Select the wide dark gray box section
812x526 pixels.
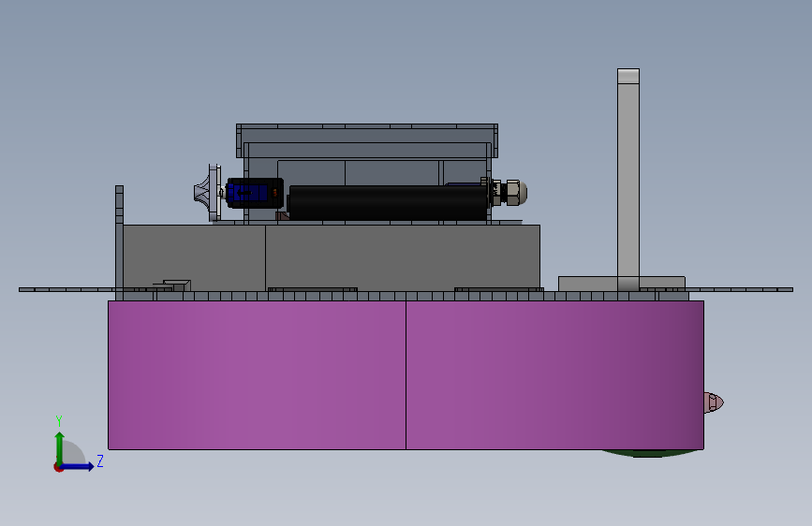pos(403,257)
